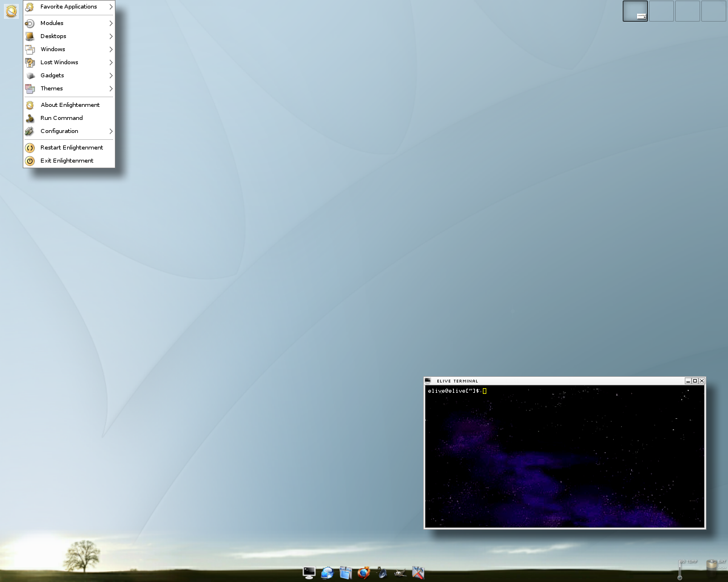This screenshot has height=582, width=728.
Task: Expand the Favorite Applications submenu
Action: [x=69, y=7]
